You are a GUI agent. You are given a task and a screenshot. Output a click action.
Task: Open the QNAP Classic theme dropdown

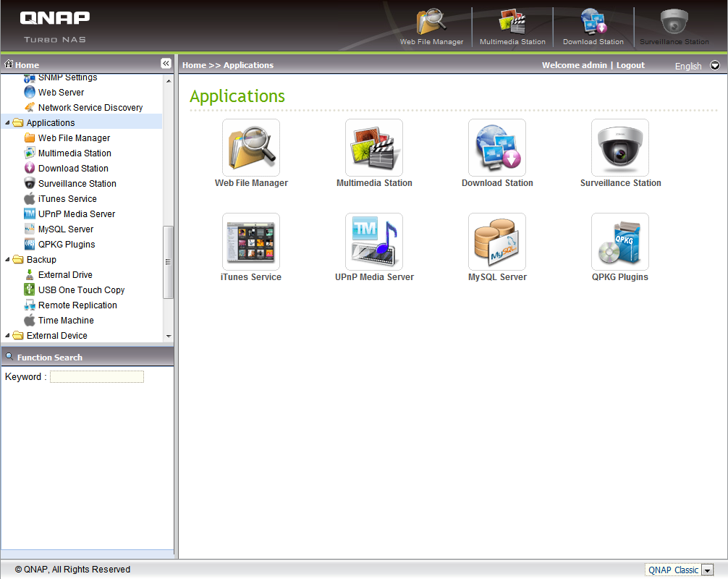coord(707,570)
